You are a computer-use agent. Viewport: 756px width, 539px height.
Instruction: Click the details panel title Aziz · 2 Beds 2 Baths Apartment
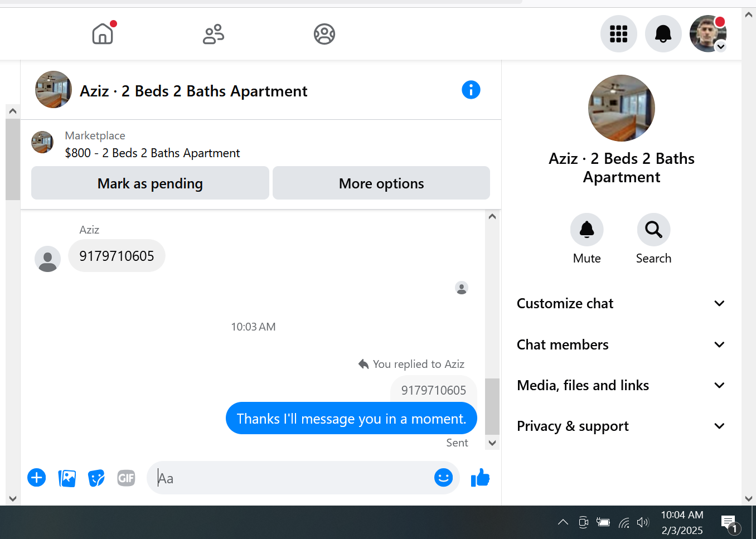622,168
